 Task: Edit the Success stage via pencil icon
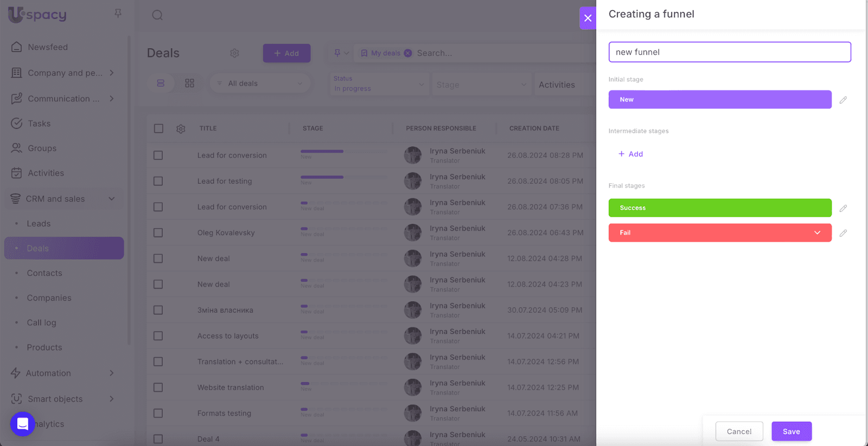(x=843, y=208)
